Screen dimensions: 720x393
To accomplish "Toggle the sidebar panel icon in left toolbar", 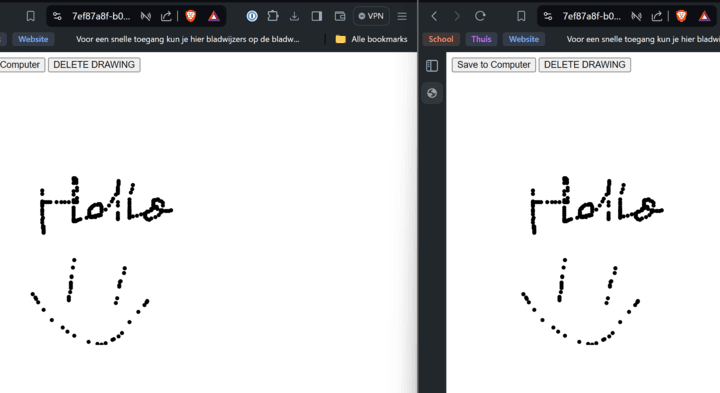I will tap(317, 16).
